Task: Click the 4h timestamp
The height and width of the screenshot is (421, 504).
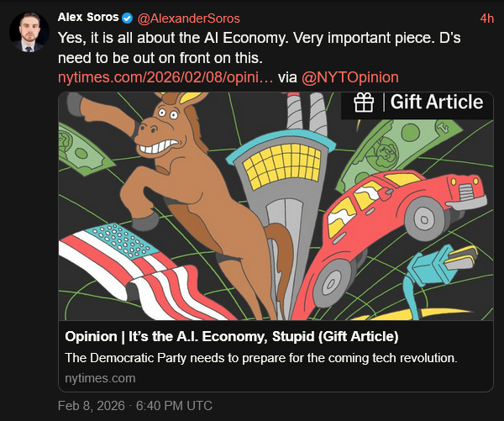Action: [x=486, y=18]
